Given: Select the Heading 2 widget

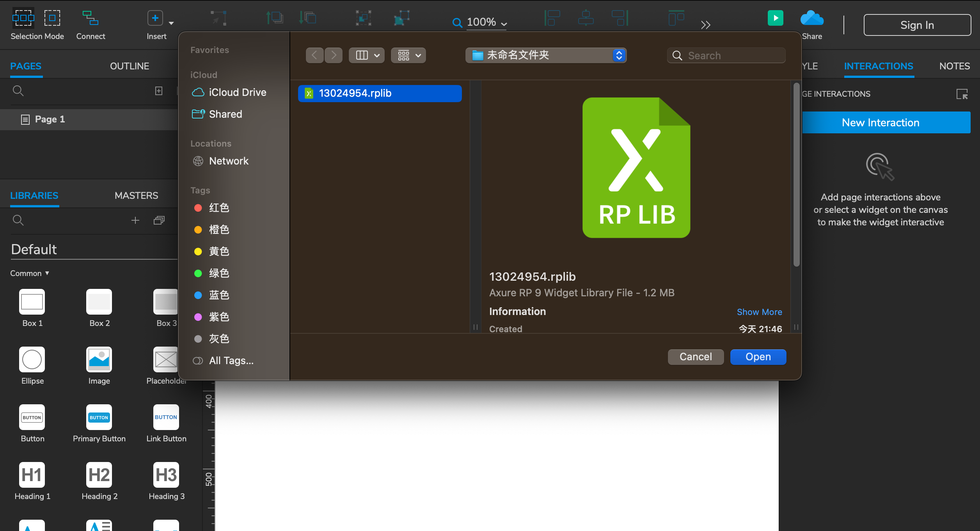Looking at the screenshot, I should (99, 481).
